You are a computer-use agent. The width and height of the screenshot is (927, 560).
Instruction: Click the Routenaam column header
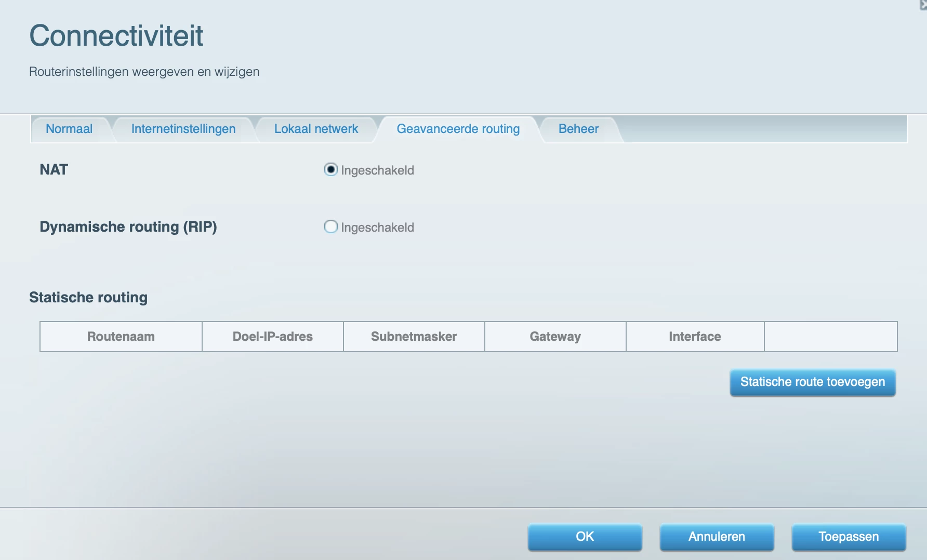[x=121, y=337]
